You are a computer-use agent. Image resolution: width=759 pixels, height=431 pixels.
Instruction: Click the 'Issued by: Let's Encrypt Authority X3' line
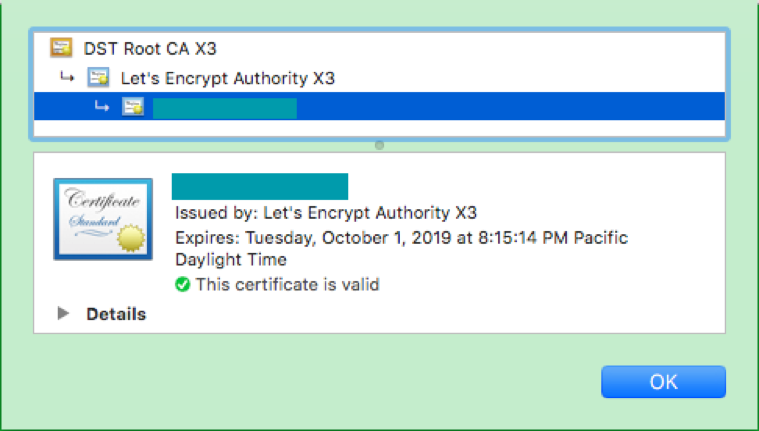coord(326,213)
